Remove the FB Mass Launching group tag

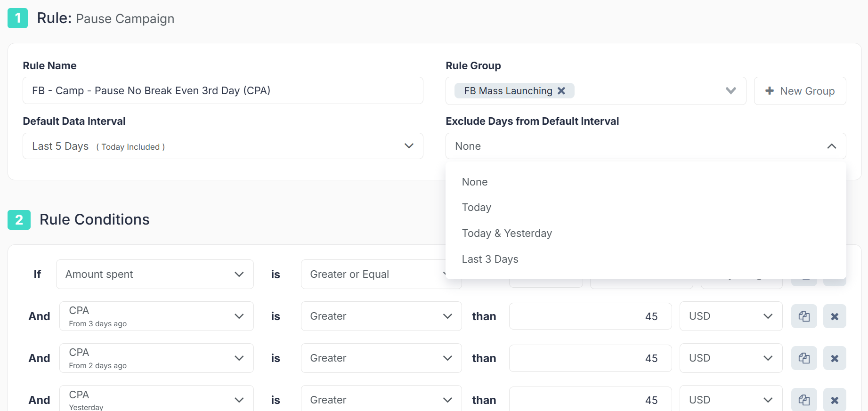(x=561, y=91)
